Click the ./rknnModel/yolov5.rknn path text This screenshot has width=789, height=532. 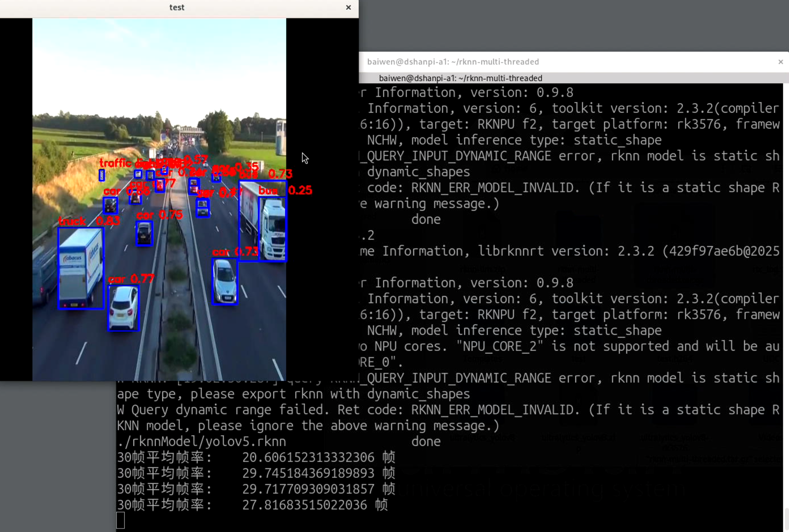coord(201,441)
